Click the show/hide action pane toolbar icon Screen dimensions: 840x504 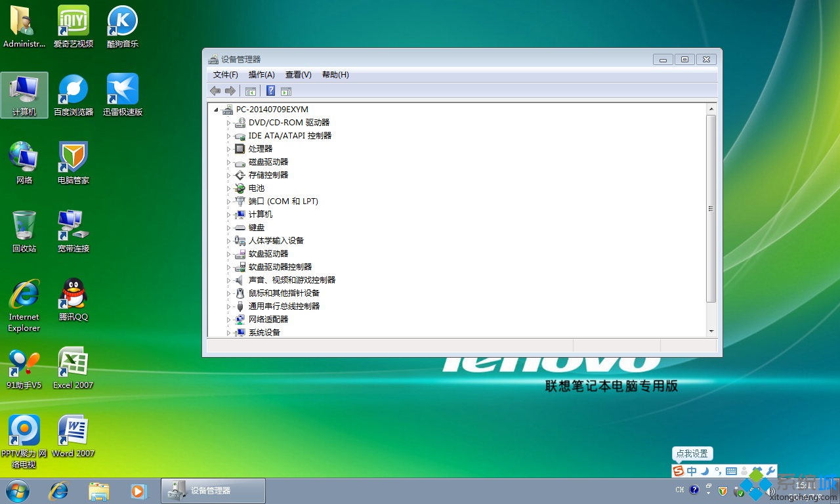click(286, 91)
